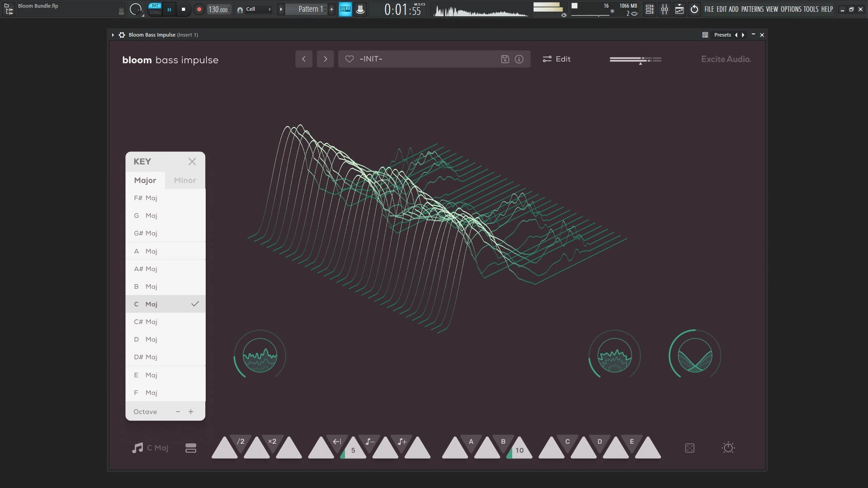
Task: Trigger the reverse arrow key
Action: point(337,441)
